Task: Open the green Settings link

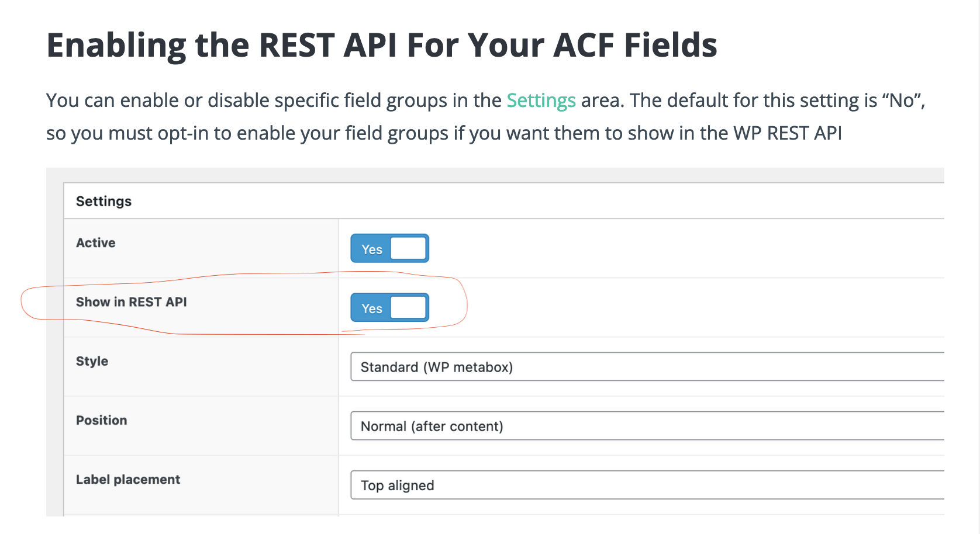Action: pyautogui.click(x=541, y=100)
